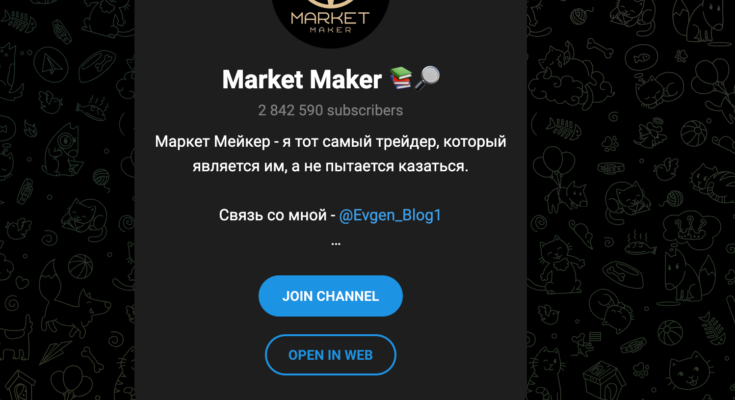Click the doghouse doodle in the bottom-left corner
This screenshot has height=400, width=735.
(x=20, y=385)
